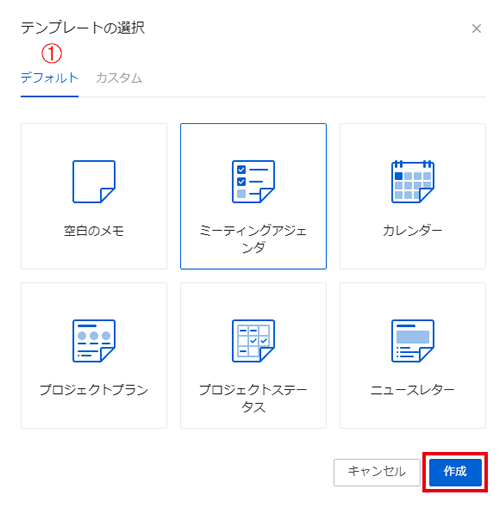Switch to the カスタム tab
500x508 pixels.
pos(119,78)
